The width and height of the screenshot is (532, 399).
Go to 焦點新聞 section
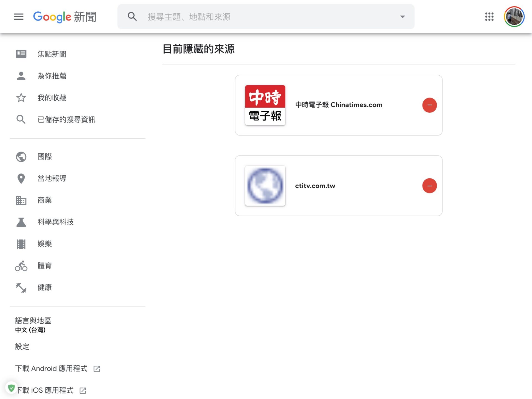point(52,54)
